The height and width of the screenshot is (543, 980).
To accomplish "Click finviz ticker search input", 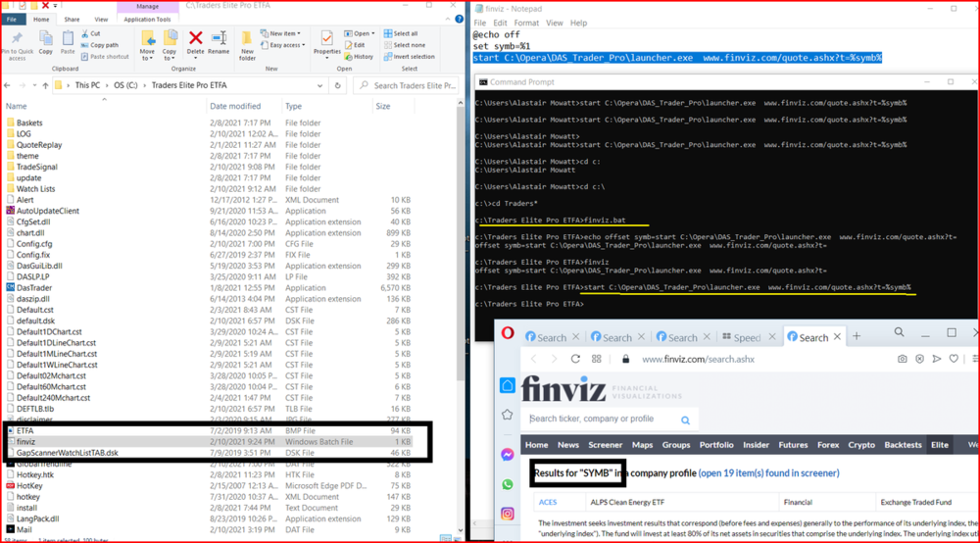I will point(602,419).
